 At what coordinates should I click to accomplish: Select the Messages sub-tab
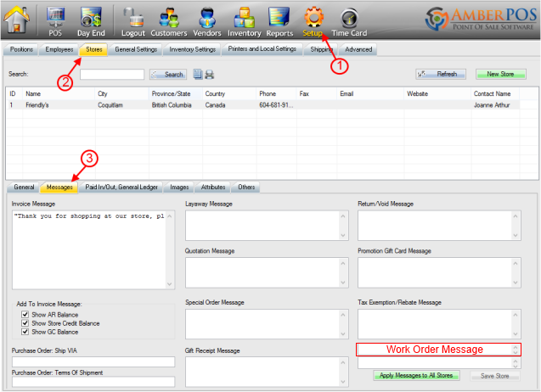59,187
